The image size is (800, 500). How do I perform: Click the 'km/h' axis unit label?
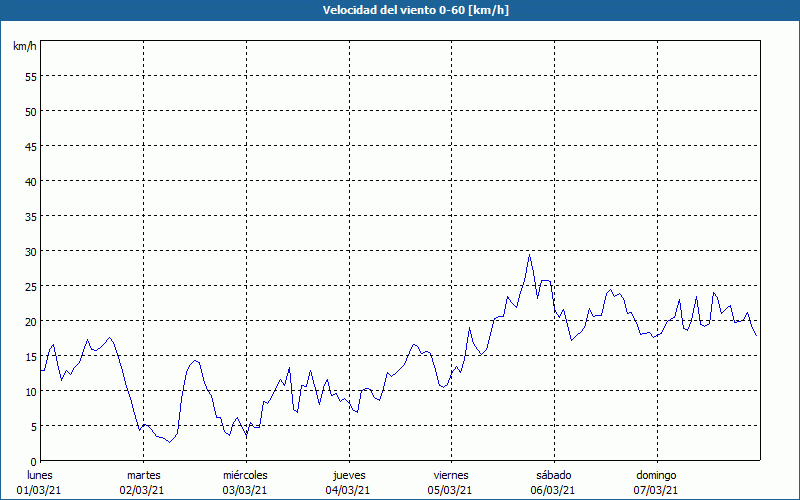pyautogui.click(x=25, y=46)
